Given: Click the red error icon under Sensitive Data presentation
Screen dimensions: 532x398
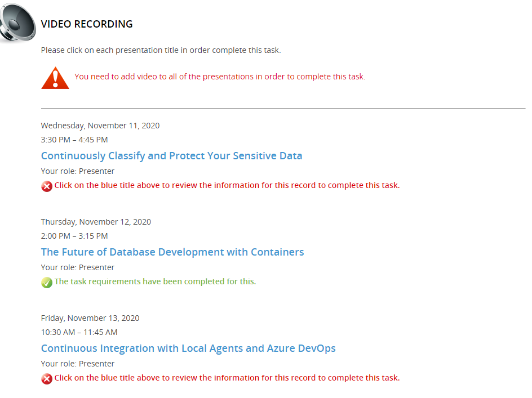Looking at the screenshot, I should 47,186.
